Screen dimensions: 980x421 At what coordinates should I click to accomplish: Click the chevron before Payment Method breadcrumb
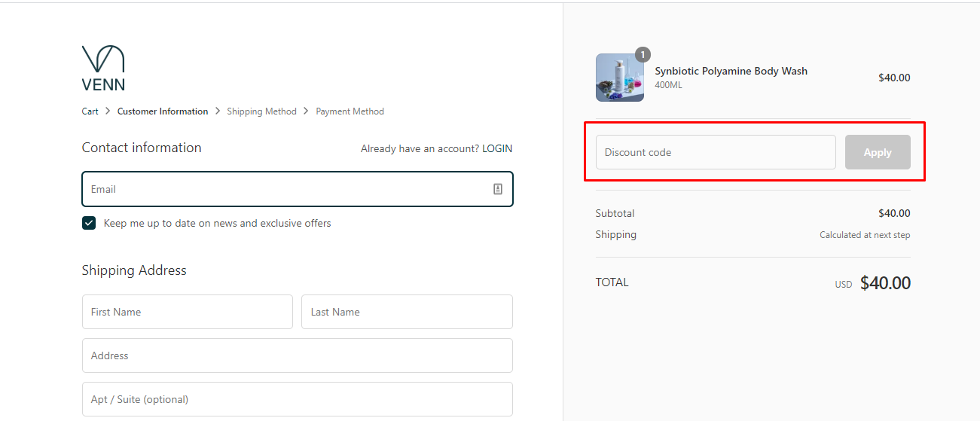(x=307, y=111)
